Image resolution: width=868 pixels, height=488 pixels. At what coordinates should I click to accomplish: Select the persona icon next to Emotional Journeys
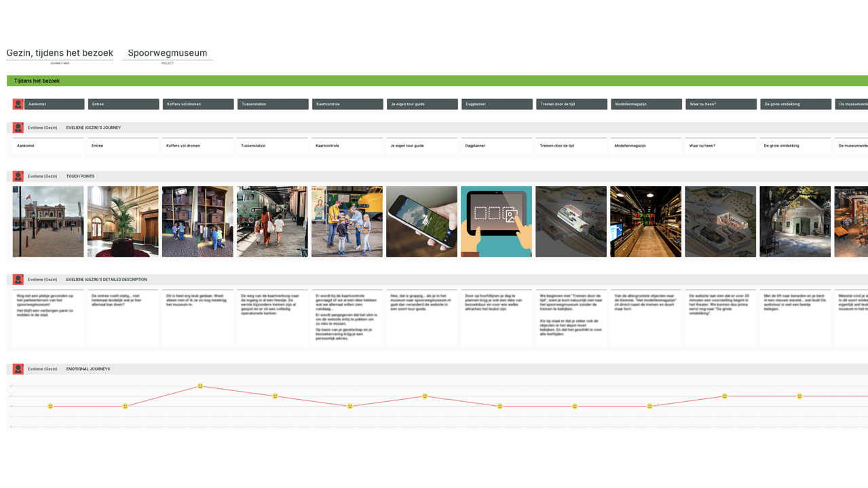coord(17,369)
